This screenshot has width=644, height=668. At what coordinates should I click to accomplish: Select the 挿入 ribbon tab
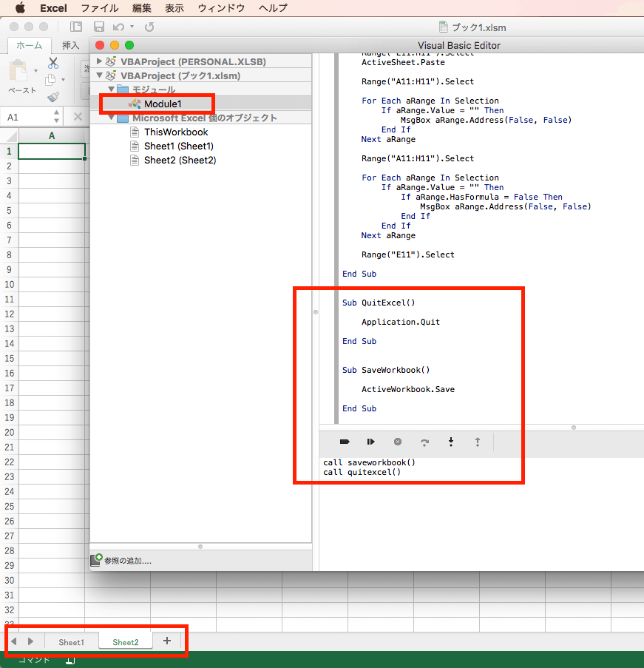[70, 45]
